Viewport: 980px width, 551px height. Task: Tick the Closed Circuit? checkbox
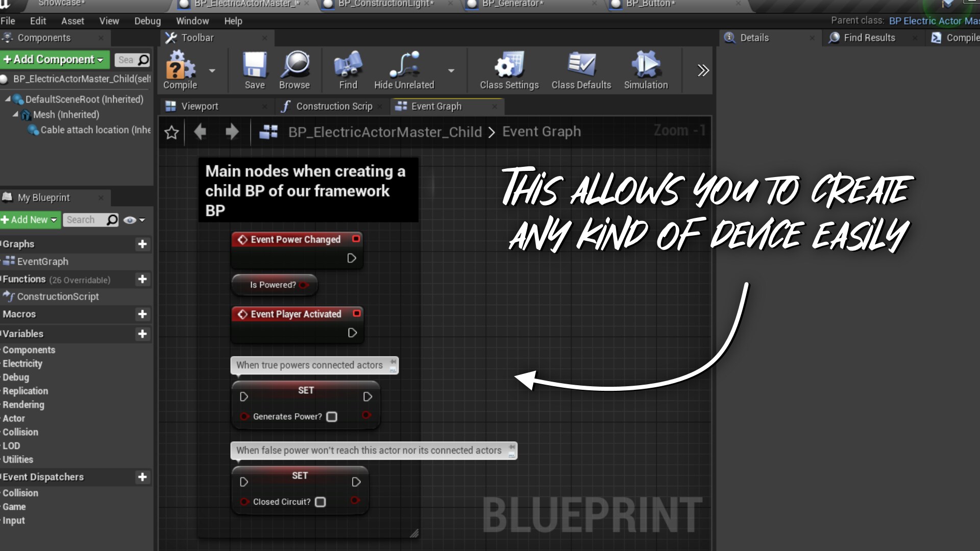coord(321,502)
